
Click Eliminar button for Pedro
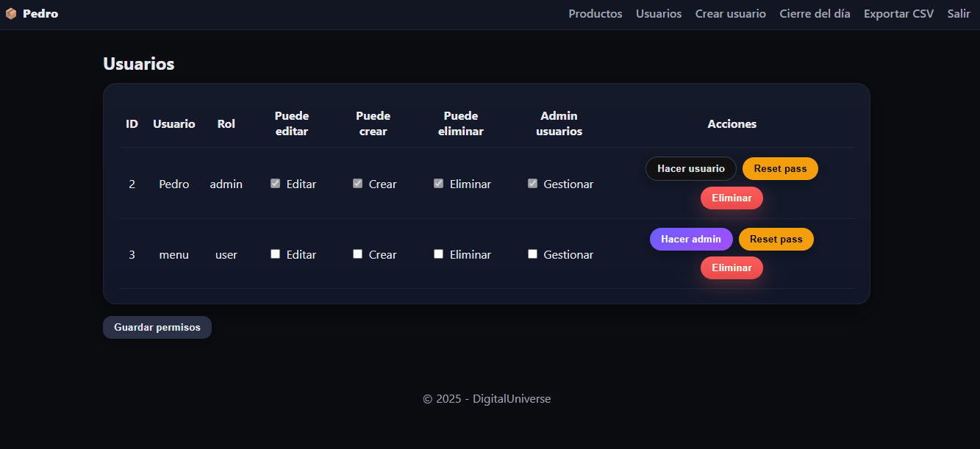tap(732, 198)
